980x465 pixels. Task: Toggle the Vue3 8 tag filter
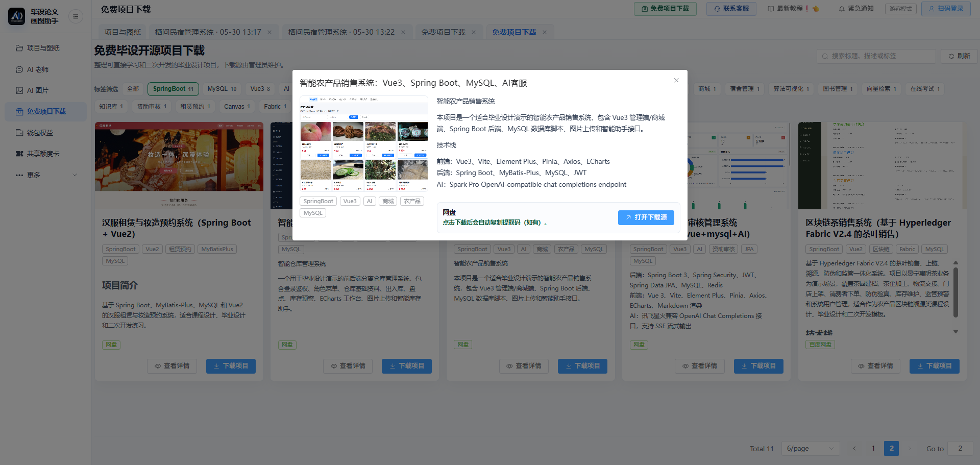point(260,89)
